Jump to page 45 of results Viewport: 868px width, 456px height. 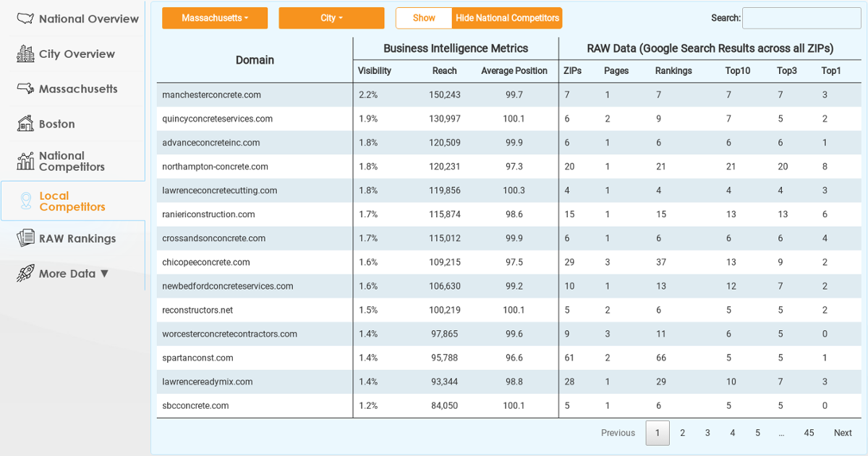pyautogui.click(x=809, y=433)
